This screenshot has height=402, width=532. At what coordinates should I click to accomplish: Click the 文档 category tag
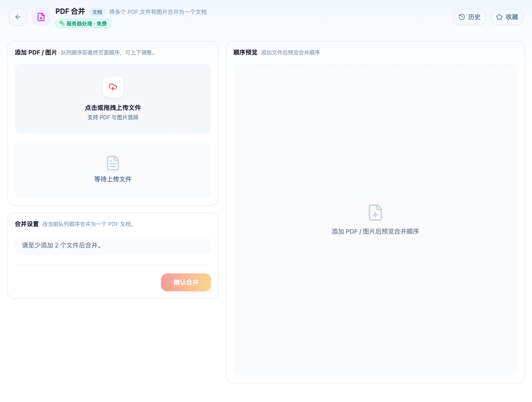(x=97, y=12)
